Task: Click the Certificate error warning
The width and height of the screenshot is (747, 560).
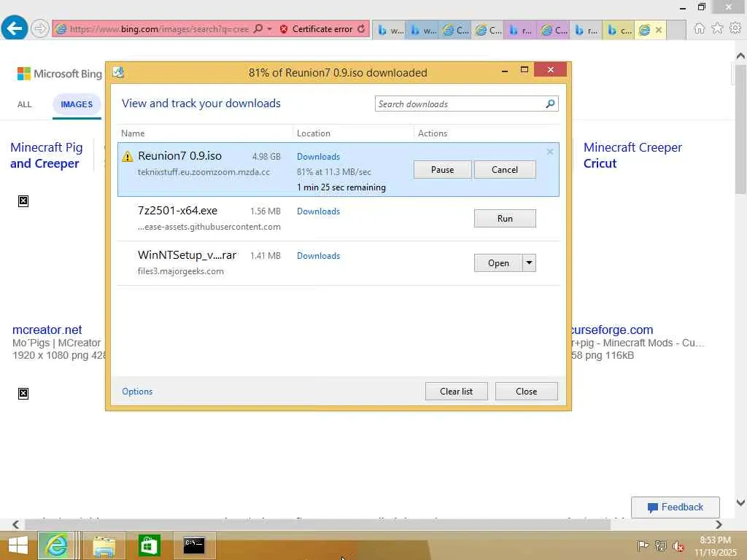Action: pyautogui.click(x=317, y=29)
